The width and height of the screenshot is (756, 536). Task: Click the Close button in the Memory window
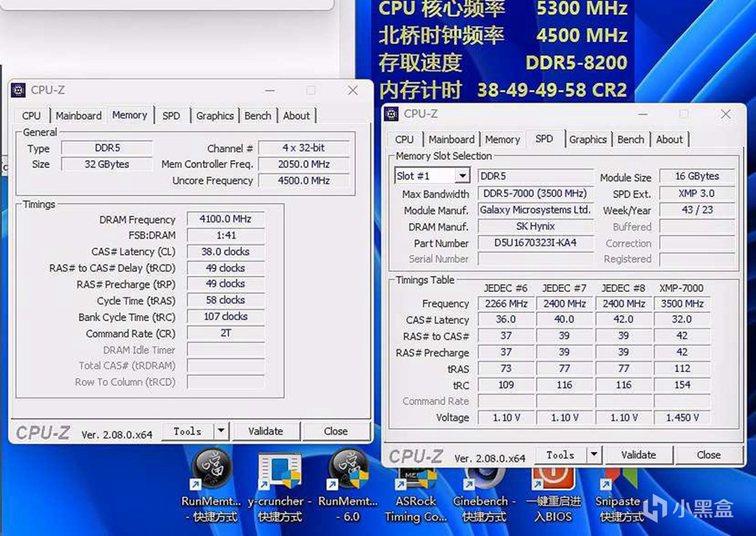pos(335,431)
